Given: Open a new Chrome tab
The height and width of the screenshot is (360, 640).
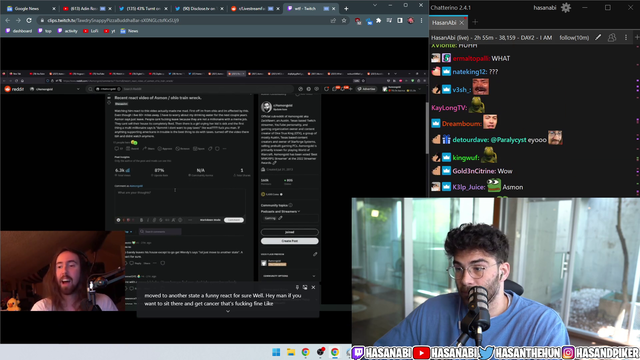Looking at the screenshot, I should tap(346, 9).
